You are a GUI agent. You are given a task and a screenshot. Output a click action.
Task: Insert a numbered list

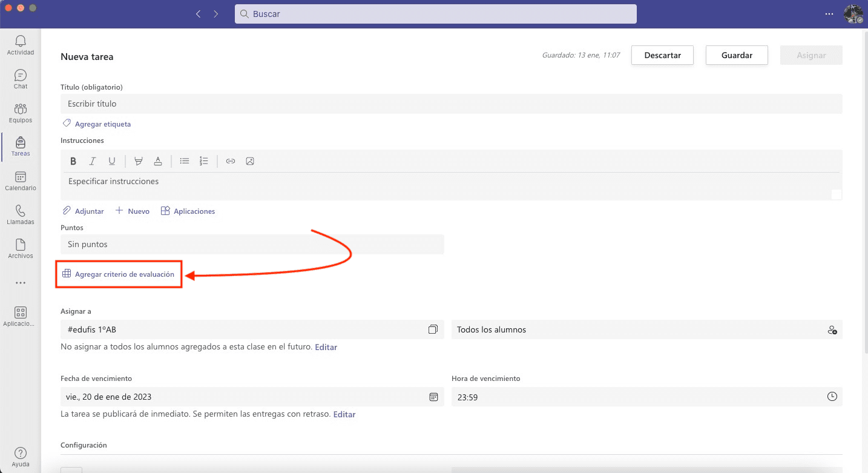point(204,161)
